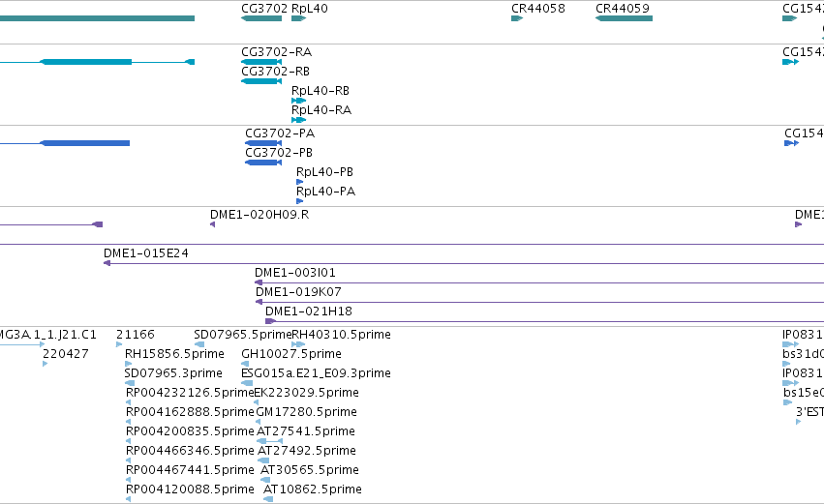Select the DME1-019K07 clone line
Screen dimensions: 824x504
point(539,303)
